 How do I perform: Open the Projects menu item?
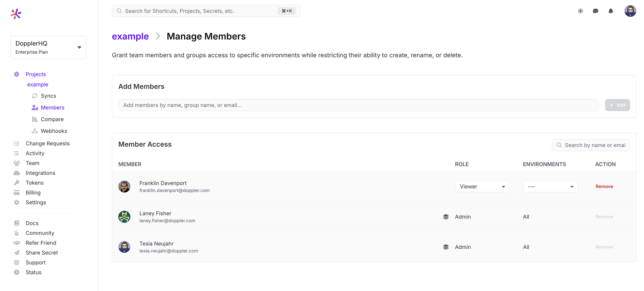36,74
